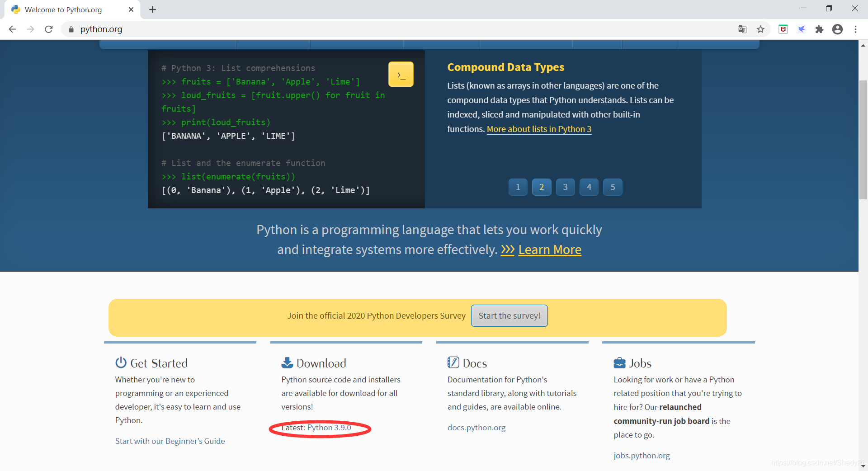Show slide 3 of code examples
This screenshot has height=471, width=868.
(x=565, y=187)
